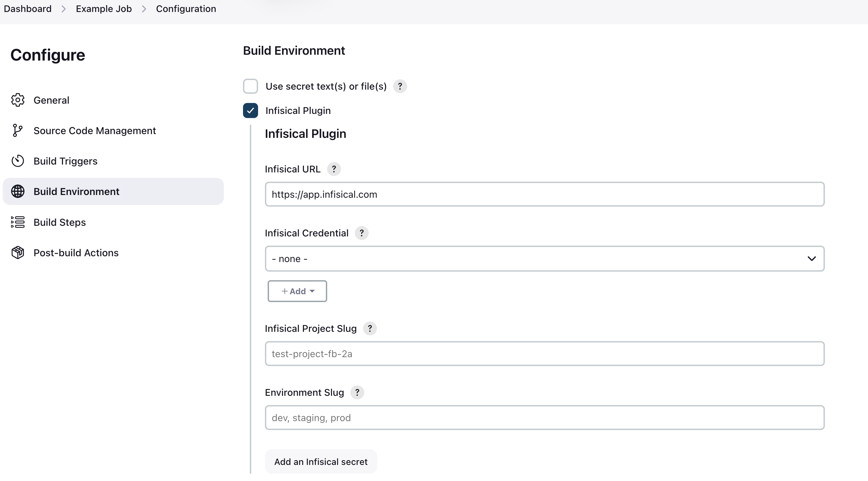Click the Environment Slug input field

[x=545, y=418]
